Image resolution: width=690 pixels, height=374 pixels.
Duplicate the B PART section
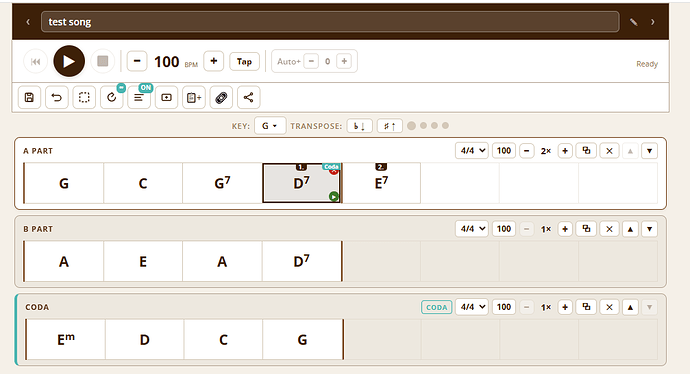(x=586, y=229)
